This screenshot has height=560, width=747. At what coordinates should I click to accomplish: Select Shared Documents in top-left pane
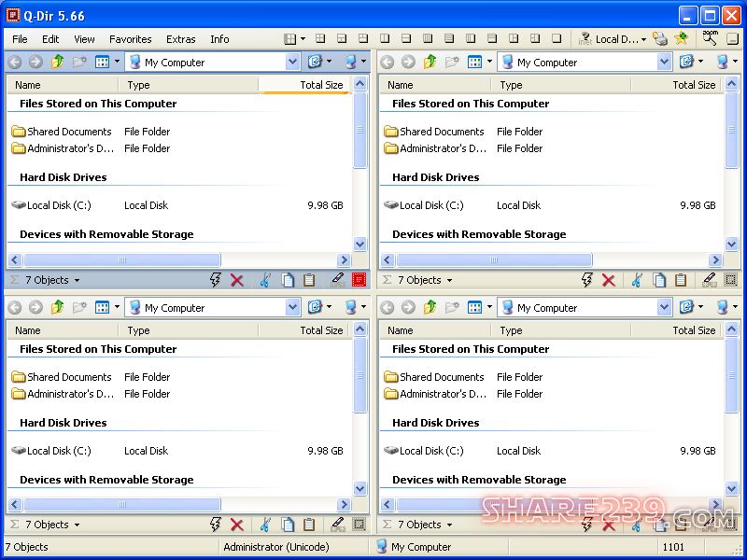pos(62,132)
